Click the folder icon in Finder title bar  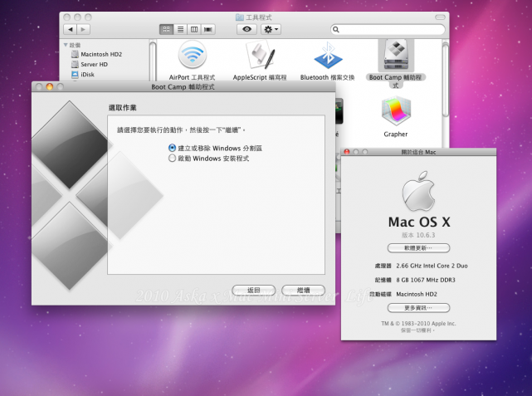(x=240, y=17)
